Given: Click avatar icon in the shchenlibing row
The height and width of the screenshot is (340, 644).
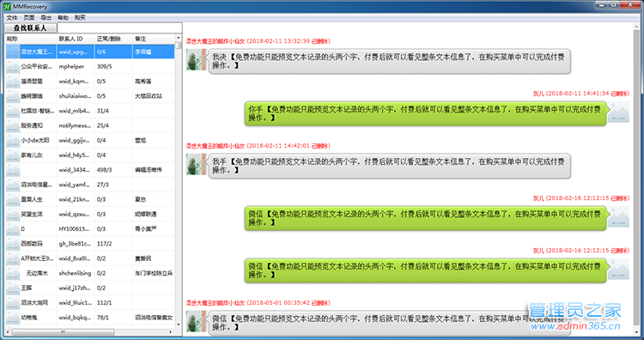Looking at the screenshot, I should (13, 274).
